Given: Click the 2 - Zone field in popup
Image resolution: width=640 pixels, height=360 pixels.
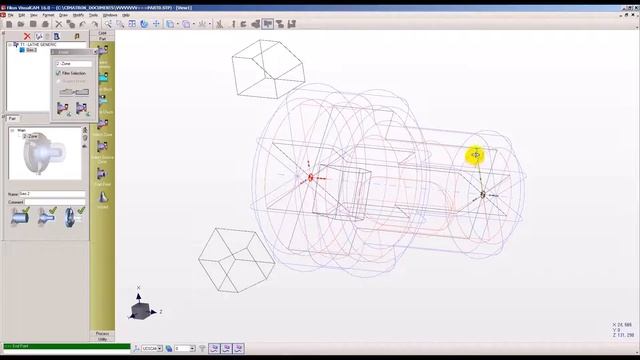Looking at the screenshot, I should click(74, 64).
